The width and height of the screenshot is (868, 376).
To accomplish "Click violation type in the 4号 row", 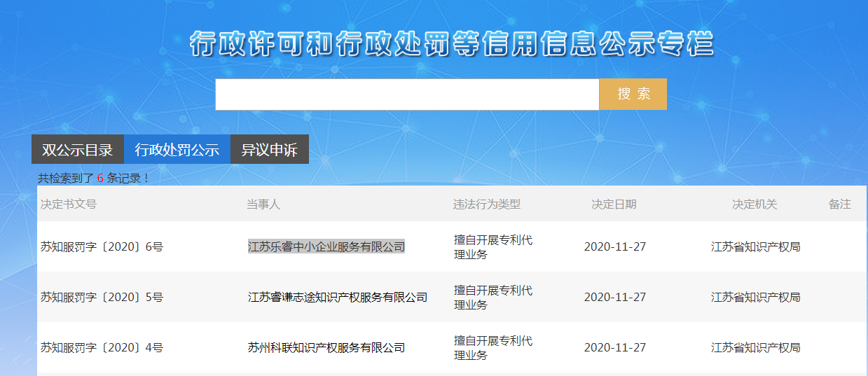I will (x=493, y=348).
